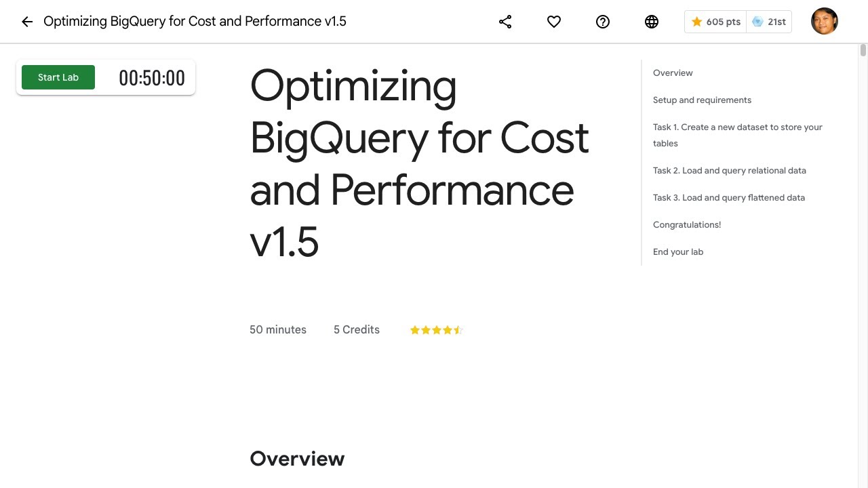Click the 21st league badge
This screenshot has width=868, height=488.
[769, 22]
